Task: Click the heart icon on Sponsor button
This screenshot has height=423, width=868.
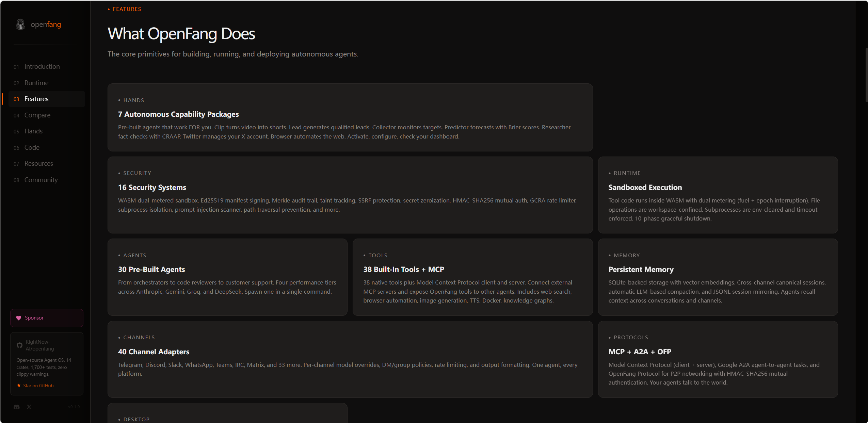Action: [19, 318]
